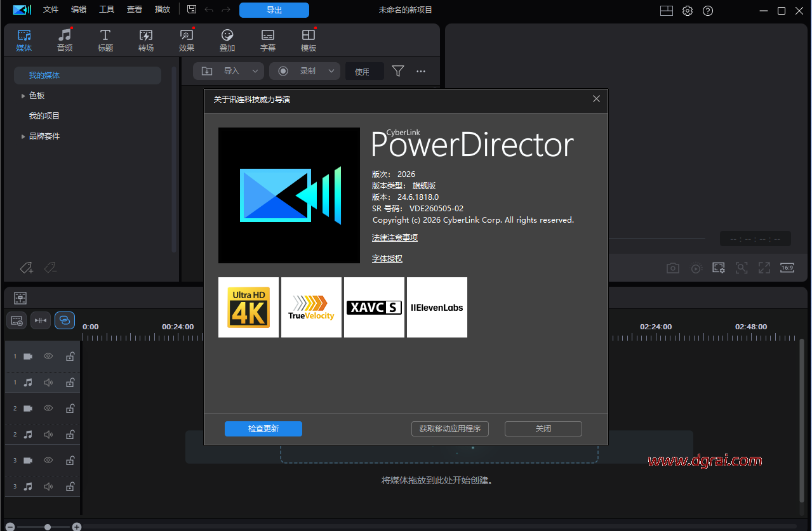Open the 16:9 aspect ratio selector

pyautogui.click(x=787, y=268)
